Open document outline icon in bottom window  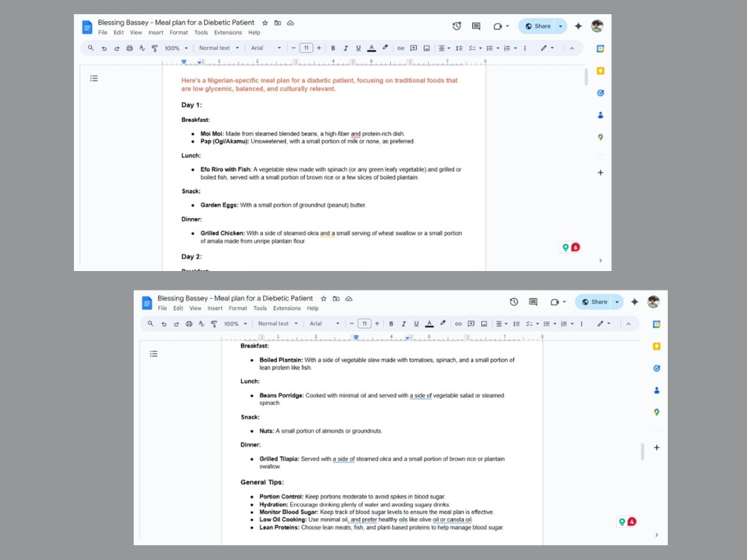[x=153, y=354]
